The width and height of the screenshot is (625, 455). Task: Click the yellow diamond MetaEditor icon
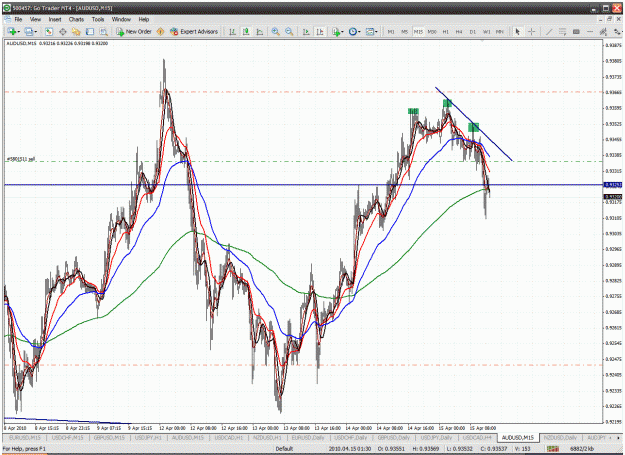pyautogui.click(x=160, y=31)
